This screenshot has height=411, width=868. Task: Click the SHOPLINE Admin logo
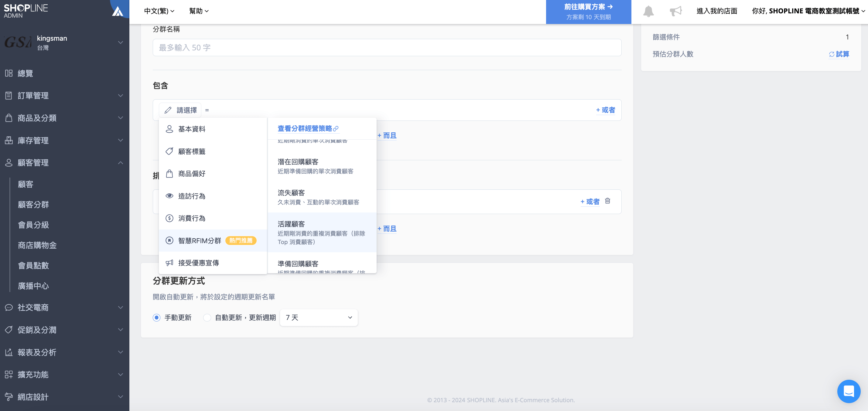[26, 11]
